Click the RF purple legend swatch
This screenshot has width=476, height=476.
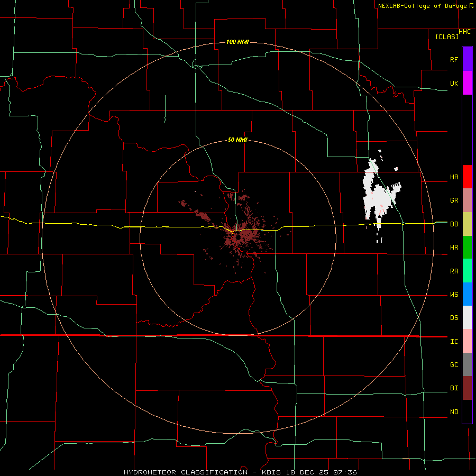pyautogui.click(x=467, y=59)
